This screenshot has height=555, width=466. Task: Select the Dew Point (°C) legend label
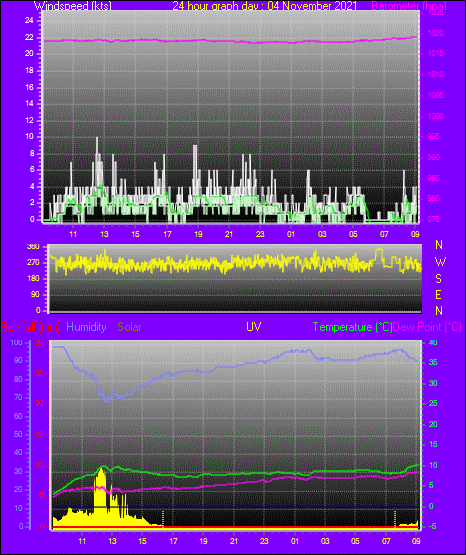tap(427, 327)
